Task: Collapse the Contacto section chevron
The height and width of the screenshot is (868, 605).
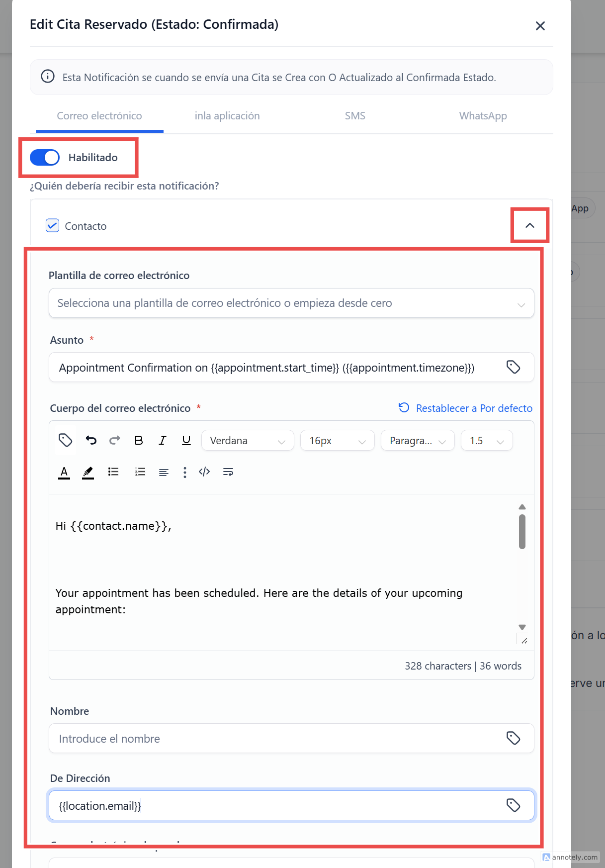Action: (530, 225)
